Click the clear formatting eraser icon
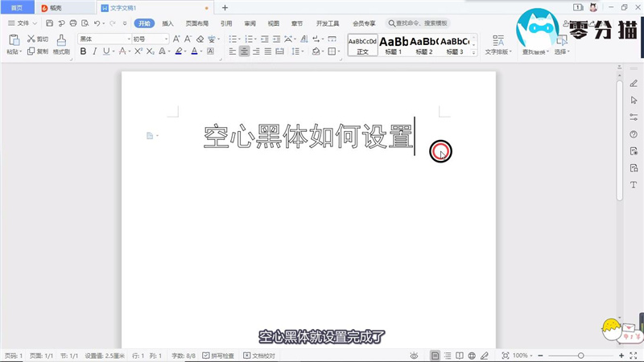This screenshot has width=644, height=362. coord(199,39)
